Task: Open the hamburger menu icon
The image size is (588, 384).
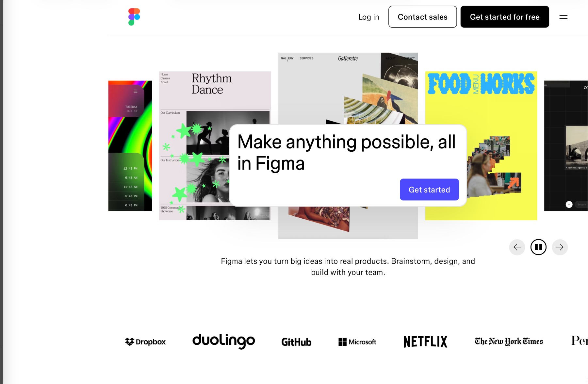Action: (x=563, y=17)
